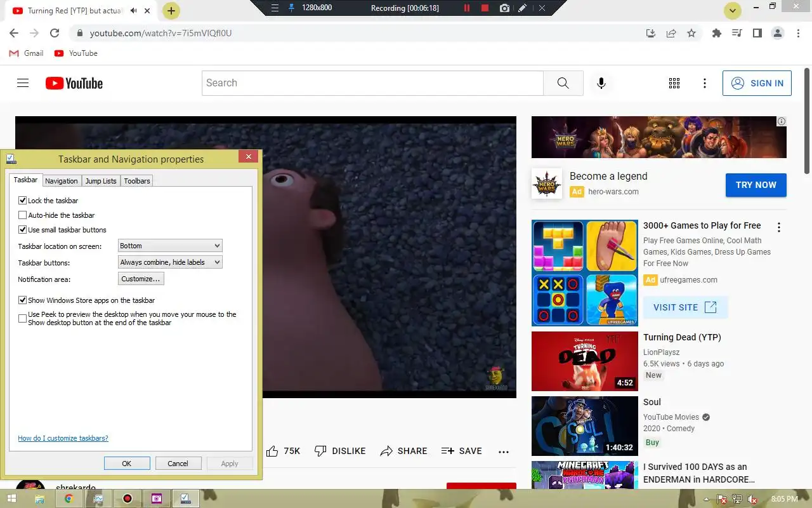Click the browser address bar
The width and height of the screenshot is (812, 508).
click(x=355, y=33)
